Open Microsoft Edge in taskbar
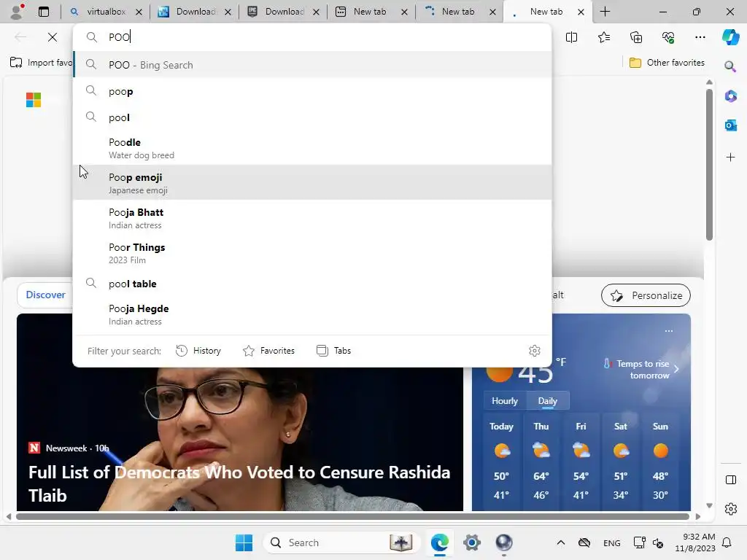 (x=440, y=542)
